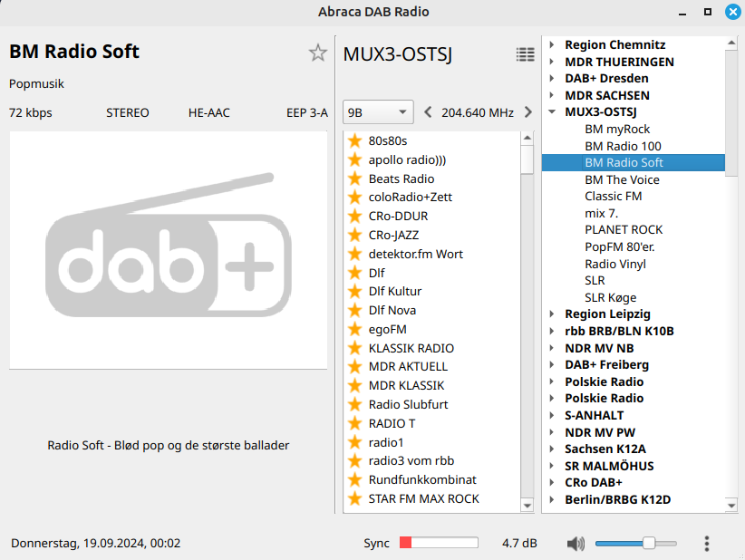Click the star icon next to Dlf Kultur
This screenshot has height=560, width=745.
click(x=355, y=291)
